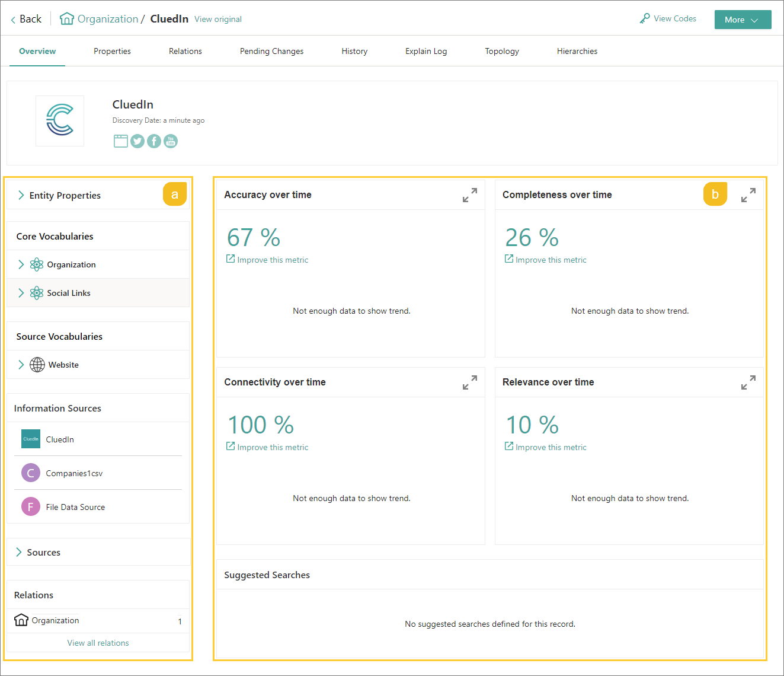Click the key icon beside View Codes

(x=645, y=19)
